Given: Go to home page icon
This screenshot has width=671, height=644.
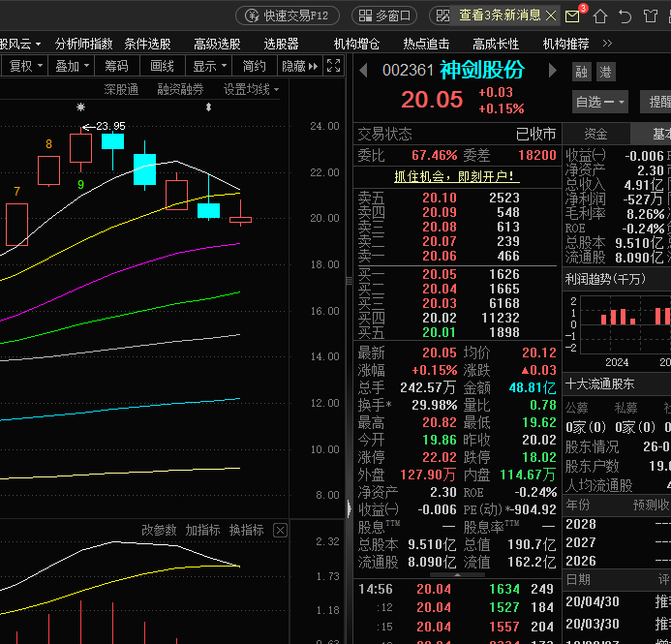Looking at the screenshot, I should (x=600, y=16).
